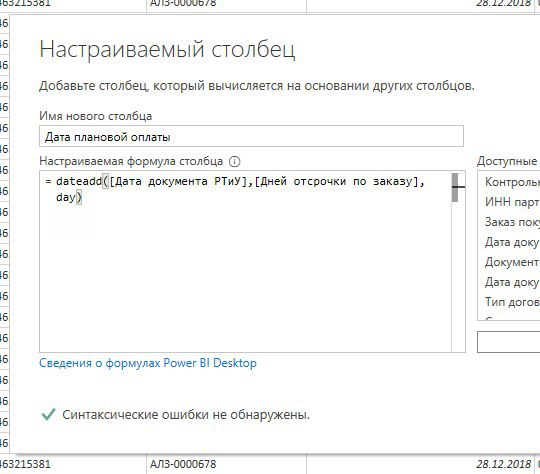Select 'Тип догов' column in the list

coord(512,302)
